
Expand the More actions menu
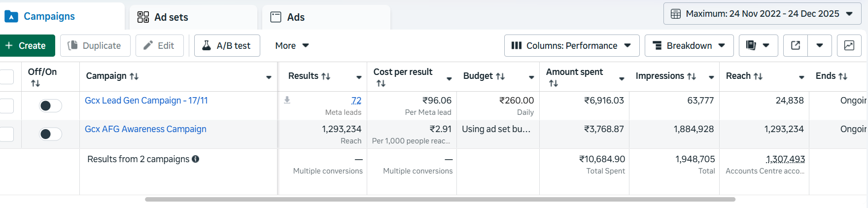point(292,45)
